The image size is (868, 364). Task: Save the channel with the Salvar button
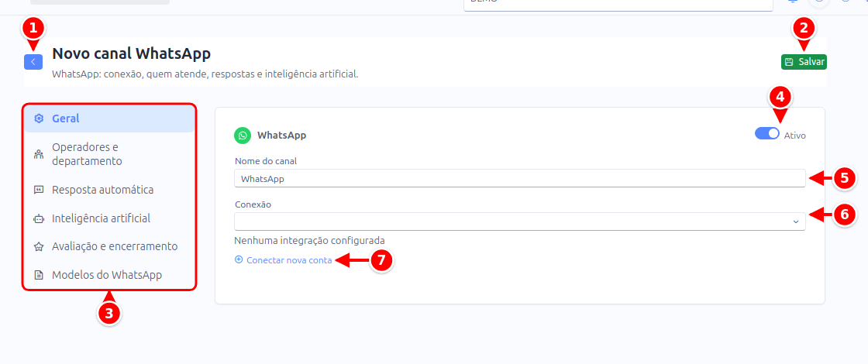coord(804,62)
